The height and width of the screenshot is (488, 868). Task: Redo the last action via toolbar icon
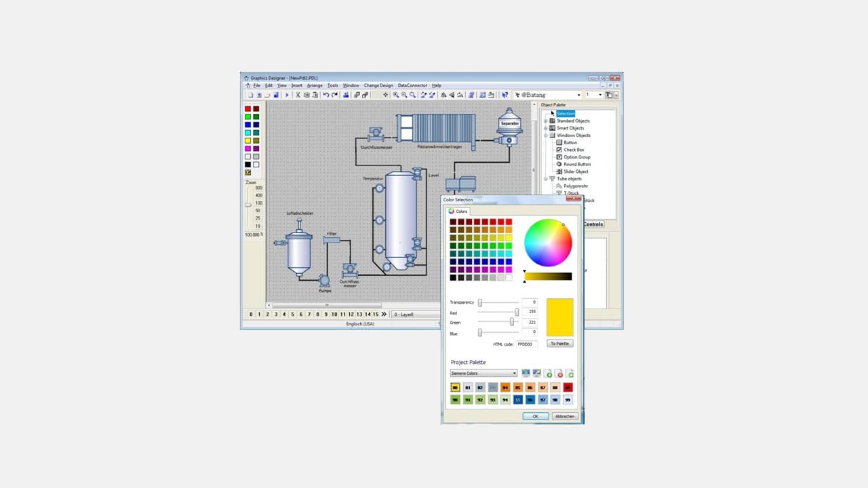(335, 95)
